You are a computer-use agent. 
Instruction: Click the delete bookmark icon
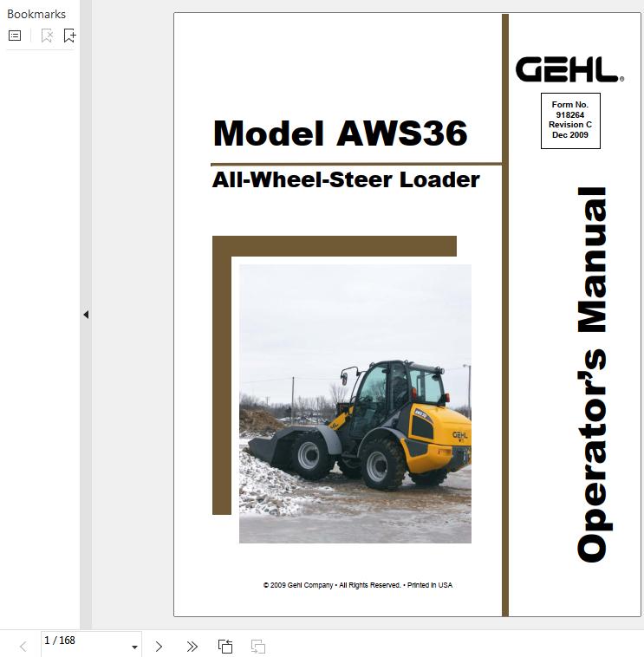47,36
